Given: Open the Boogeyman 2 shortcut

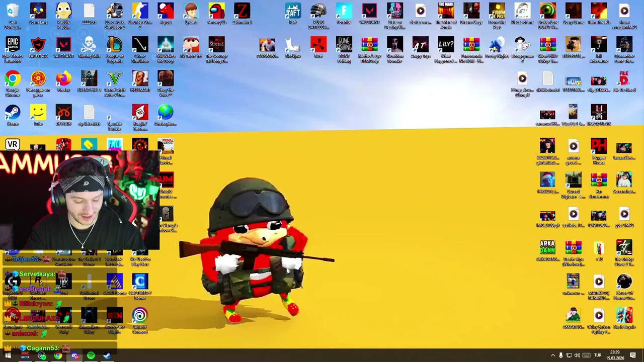Looking at the screenshot, I should tap(522, 50).
